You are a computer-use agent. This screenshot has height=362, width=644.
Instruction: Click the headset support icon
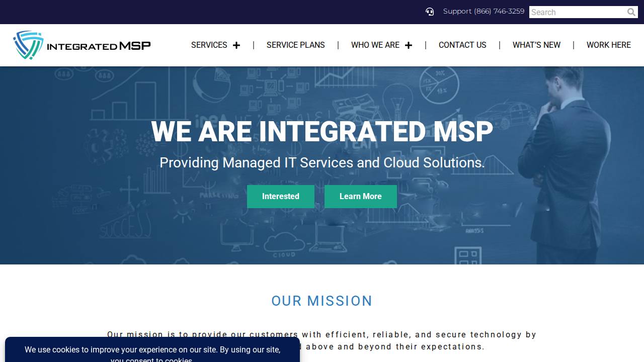click(429, 11)
